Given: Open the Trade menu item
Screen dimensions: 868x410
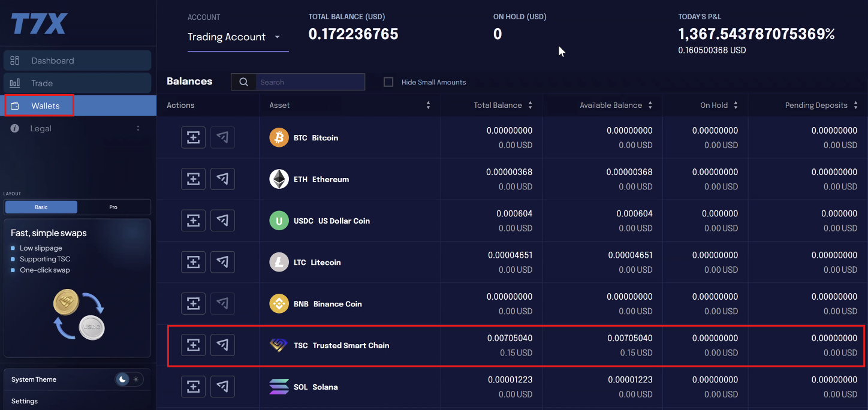Looking at the screenshot, I should point(77,83).
